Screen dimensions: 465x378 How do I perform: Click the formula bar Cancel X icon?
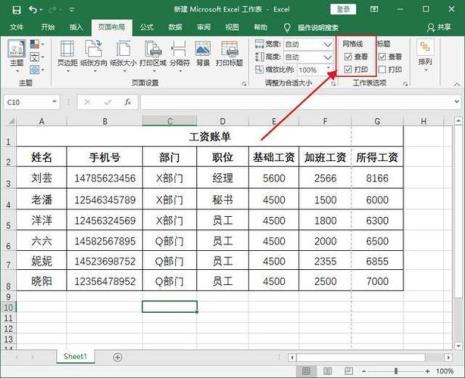[x=87, y=102]
